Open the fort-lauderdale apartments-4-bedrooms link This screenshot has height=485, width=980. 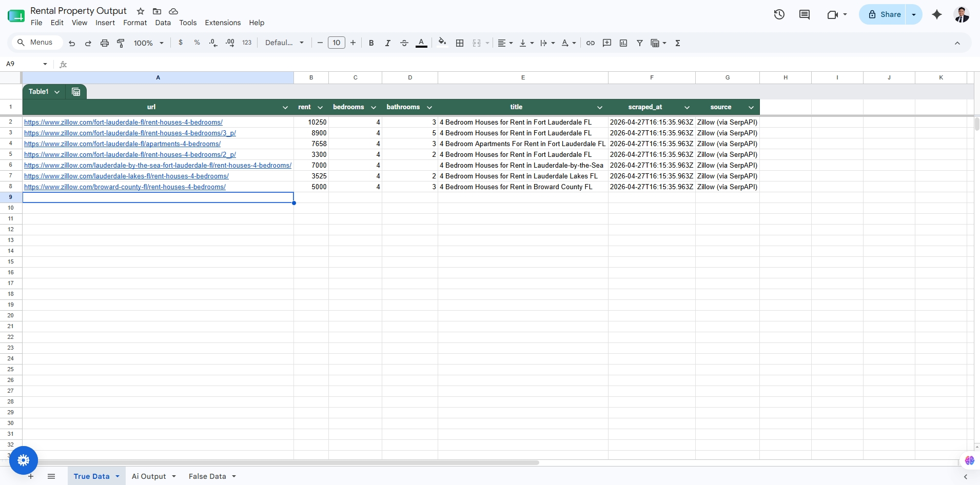click(x=122, y=144)
